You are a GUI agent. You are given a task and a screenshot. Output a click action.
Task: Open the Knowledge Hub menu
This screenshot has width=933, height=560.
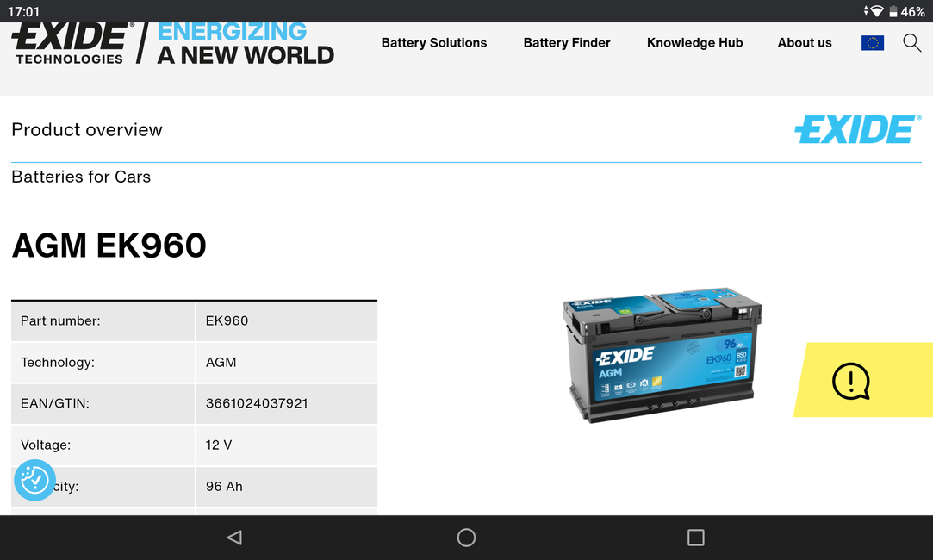(694, 43)
